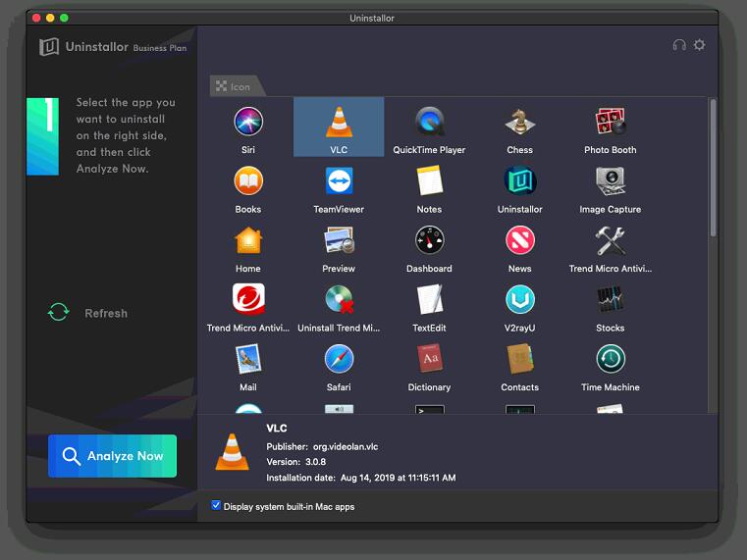747x560 pixels.
Task: Choose the TeamViewer app icon
Action: click(x=339, y=180)
